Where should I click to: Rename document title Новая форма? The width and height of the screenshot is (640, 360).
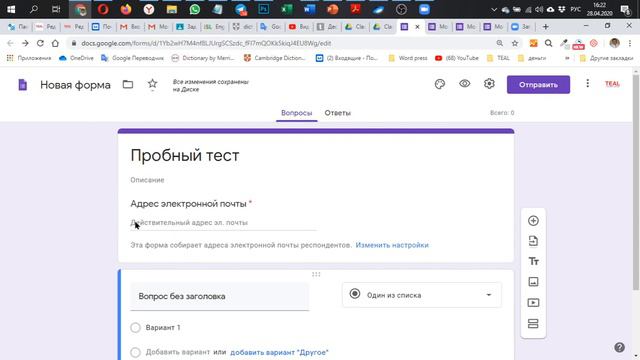coord(75,85)
